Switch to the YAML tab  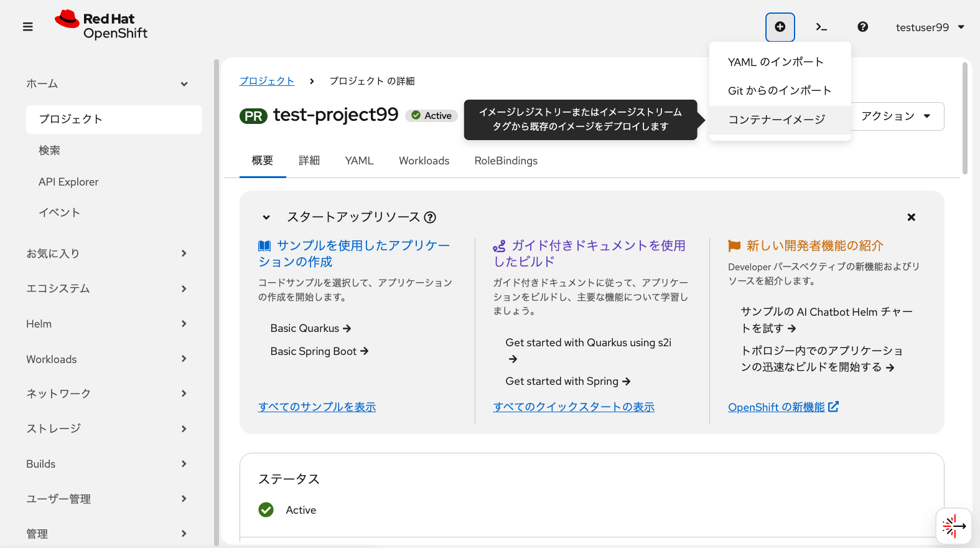(359, 161)
